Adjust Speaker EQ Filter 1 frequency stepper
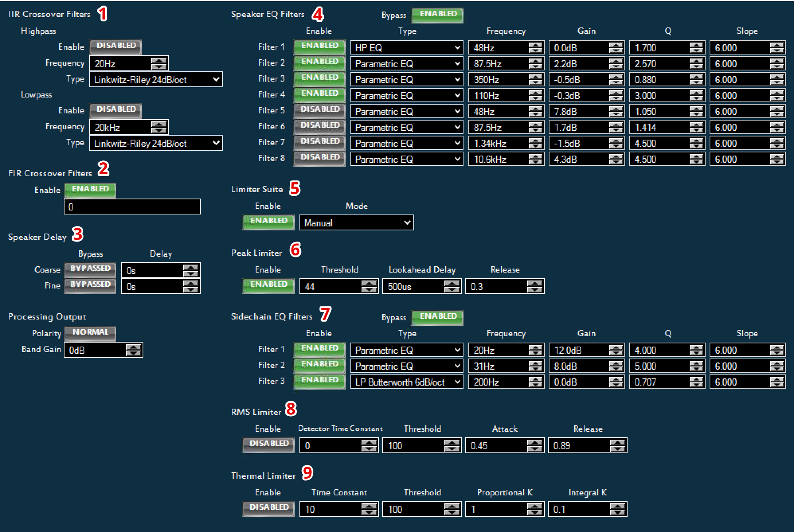The width and height of the screenshot is (794, 532). [536, 47]
